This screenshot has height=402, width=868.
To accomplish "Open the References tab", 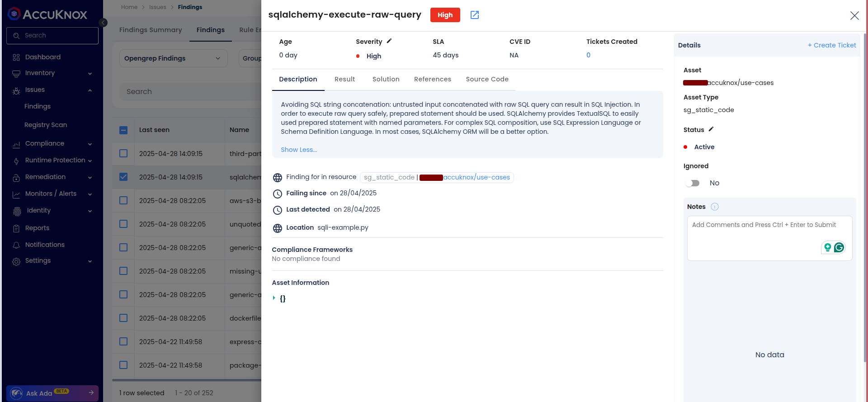I will tap(433, 79).
